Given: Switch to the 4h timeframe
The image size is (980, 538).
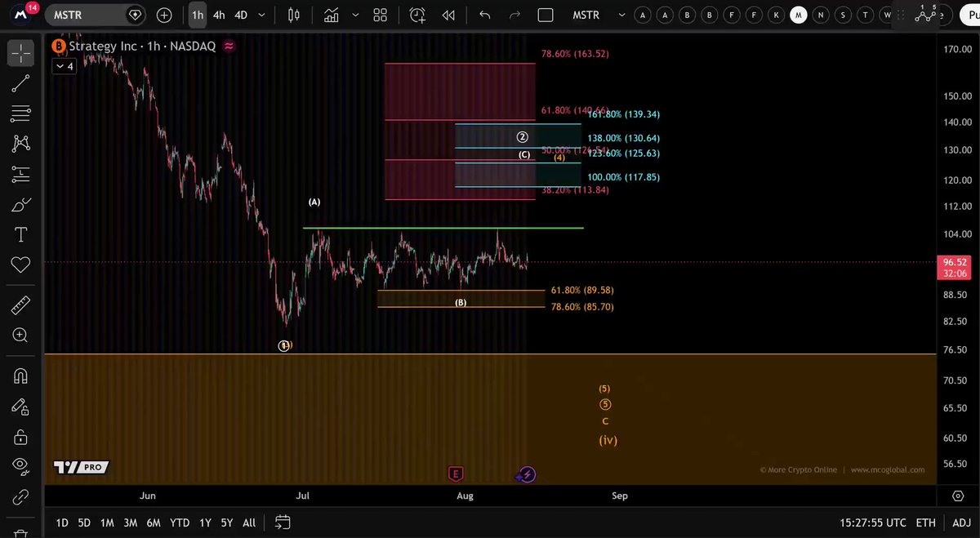Looking at the screenshot, I should pos(219,15).
